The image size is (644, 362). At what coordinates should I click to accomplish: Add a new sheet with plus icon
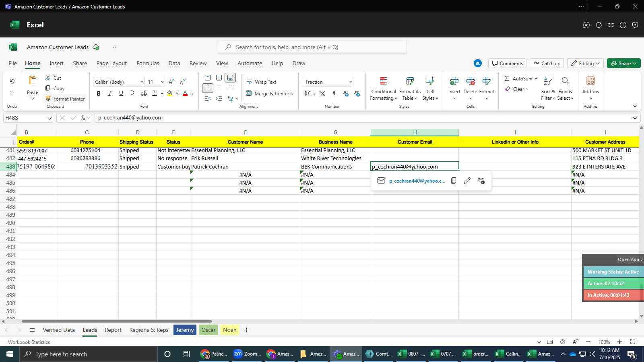pyautogui.click(x=246, y=330)
